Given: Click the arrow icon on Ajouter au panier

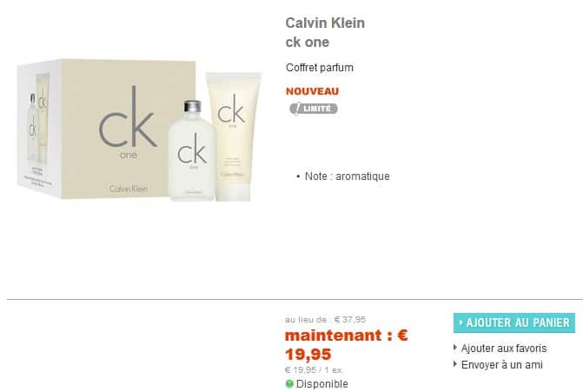Looking at the screenshot, I should coord(461,322).
